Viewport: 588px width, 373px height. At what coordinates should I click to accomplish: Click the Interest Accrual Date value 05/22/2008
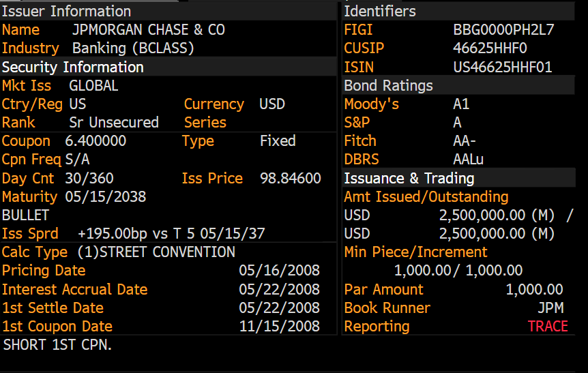(x=280, y=289)
